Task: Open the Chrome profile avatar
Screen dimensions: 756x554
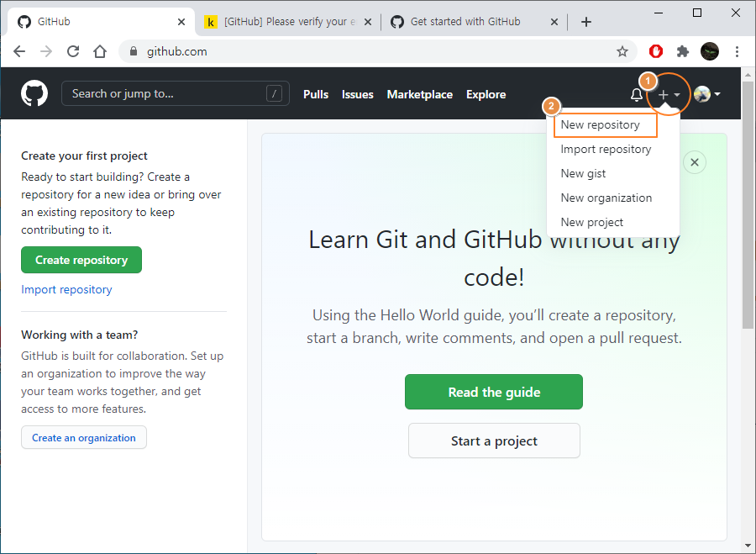Action: (710, 51)
